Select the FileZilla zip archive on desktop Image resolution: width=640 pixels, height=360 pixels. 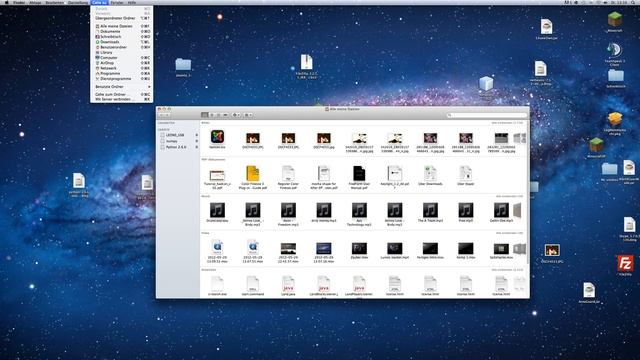[x=307, y=62]
